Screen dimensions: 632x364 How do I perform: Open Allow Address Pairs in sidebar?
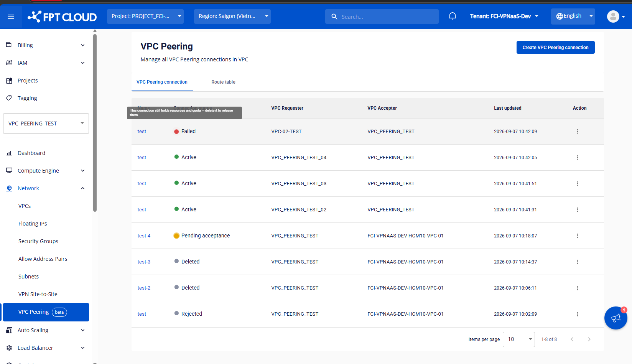[x=43, y=259]
